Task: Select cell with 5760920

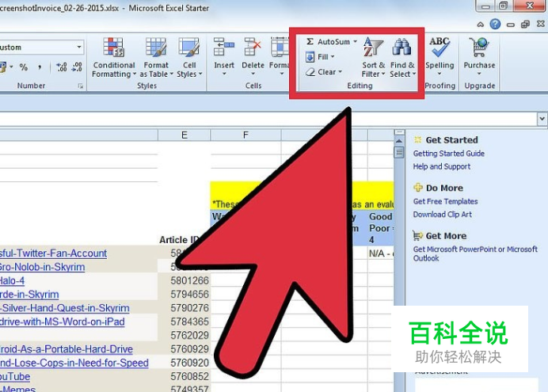Action: click(185, 363)
